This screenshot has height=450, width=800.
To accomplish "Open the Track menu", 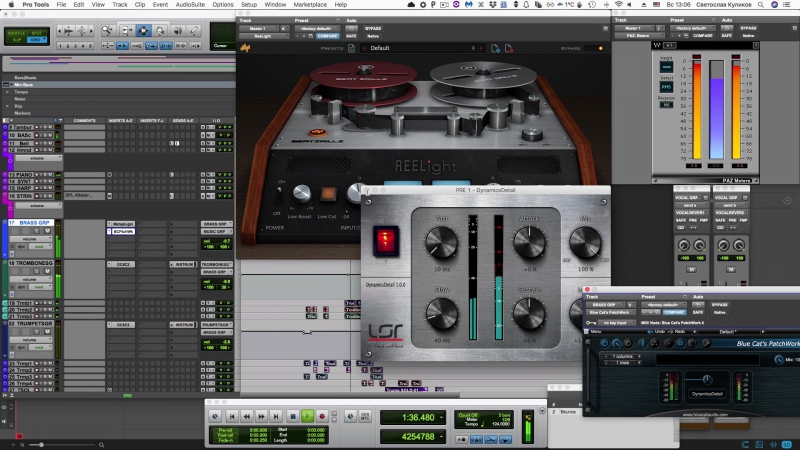I will [x=120, y=5].
